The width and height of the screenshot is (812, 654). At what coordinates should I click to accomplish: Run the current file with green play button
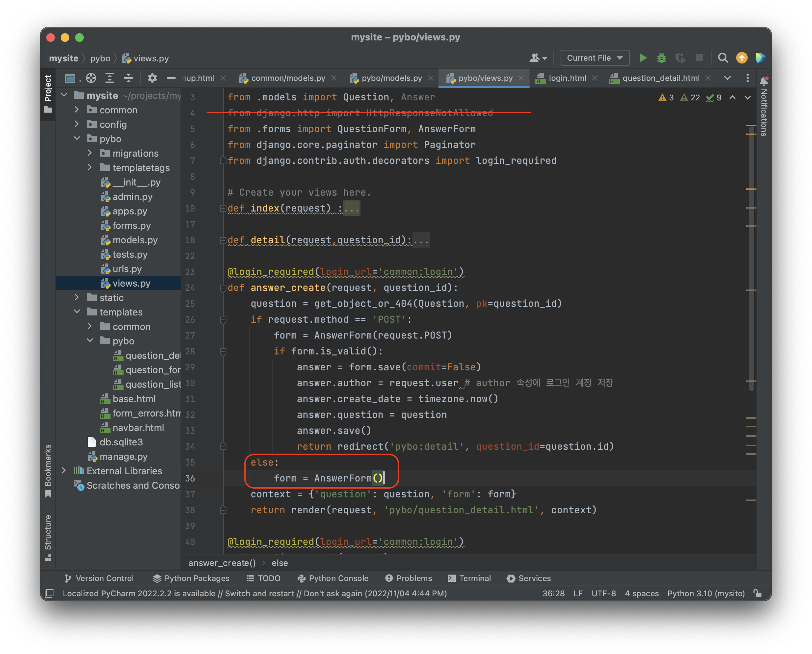[x=643, y=58]
